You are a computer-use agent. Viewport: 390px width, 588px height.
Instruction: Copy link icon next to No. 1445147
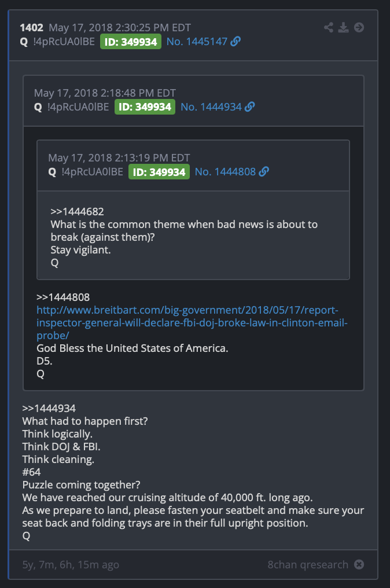coord(236,41)
